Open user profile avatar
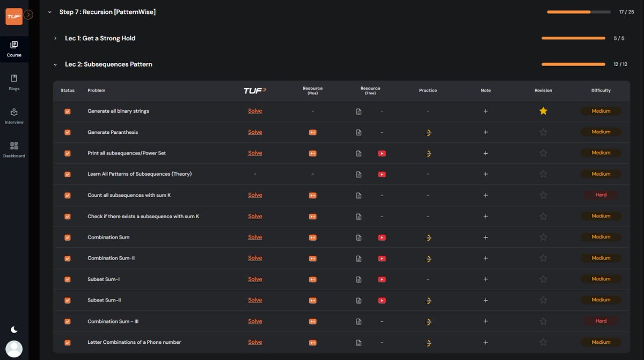 click(x=14, y=349)
